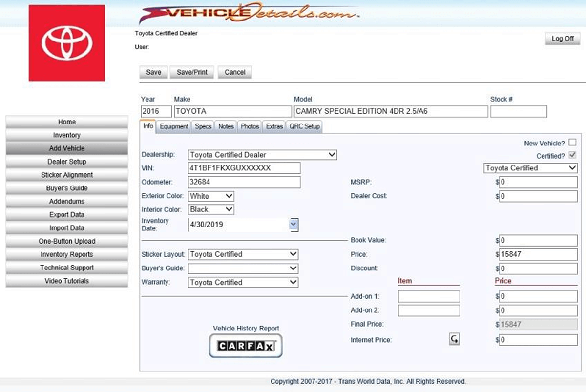Screen dimensions: 586x392
Task: Click the Stock # input field
Action: pyautogui.click(x=518, y=112)
